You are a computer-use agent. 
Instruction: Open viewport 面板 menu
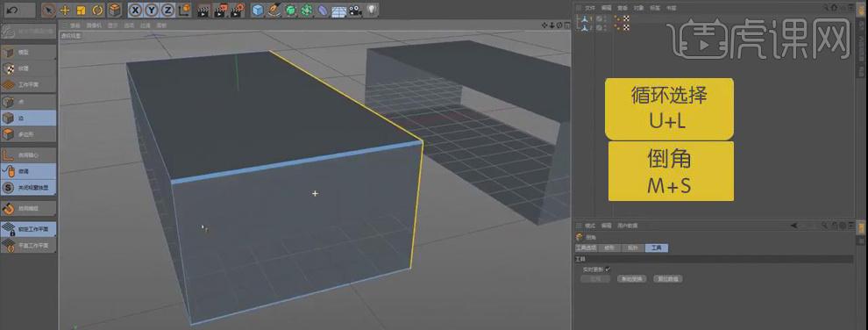tap(161, 25)
